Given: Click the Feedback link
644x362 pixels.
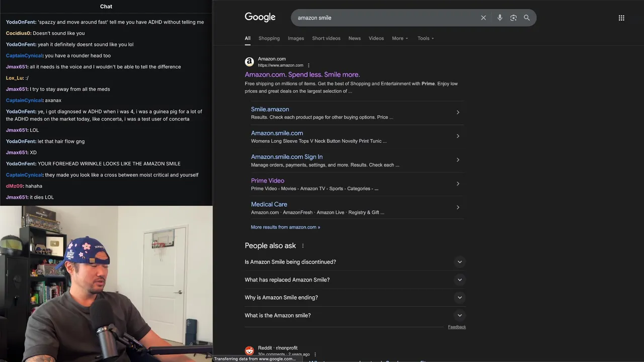Looking at the screenshot, I should (457, 327).
